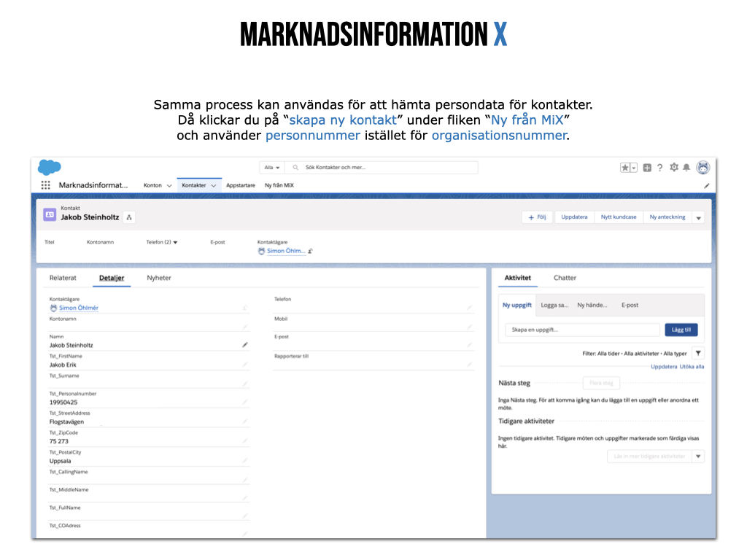
Task: Expand the Kontakter tab dropdown chevron
Action: click(x=214, y=186)
